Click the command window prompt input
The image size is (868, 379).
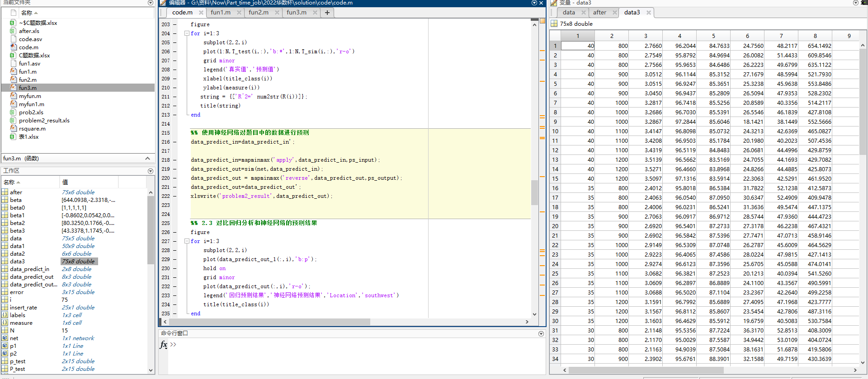click(x=357, y=344)
